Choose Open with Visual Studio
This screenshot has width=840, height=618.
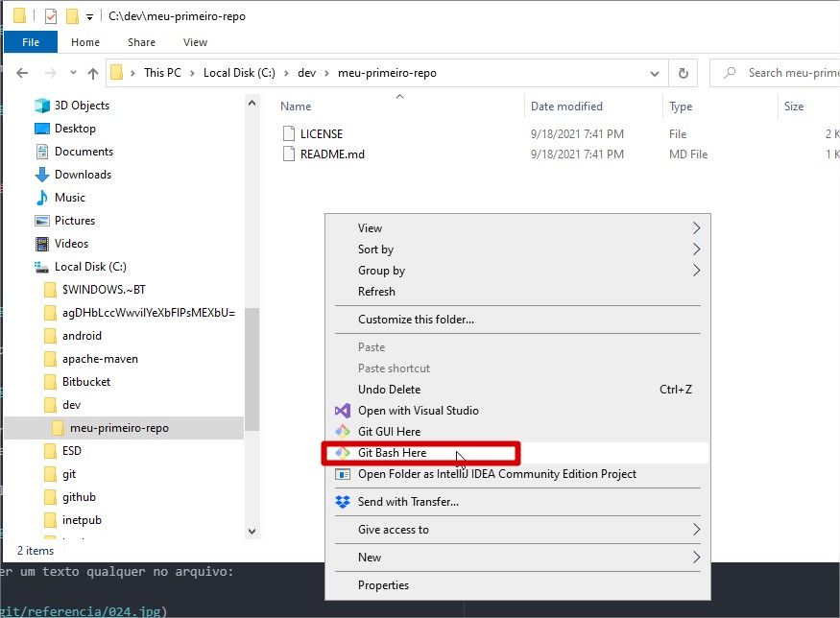pyautogui.click(x=517, y=411)
